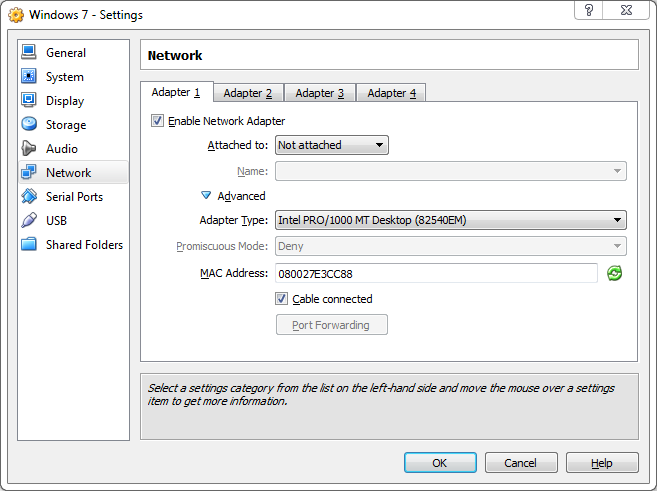
Task: Open the USB settings icon
Action: tap(29, 221)
